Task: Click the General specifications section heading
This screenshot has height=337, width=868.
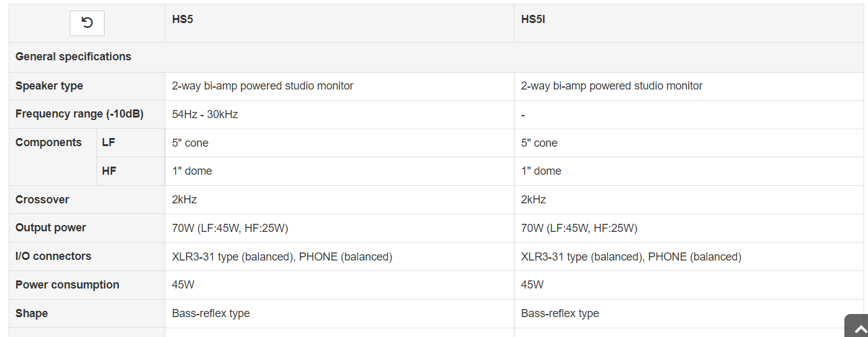Action: tap(73, 57)
